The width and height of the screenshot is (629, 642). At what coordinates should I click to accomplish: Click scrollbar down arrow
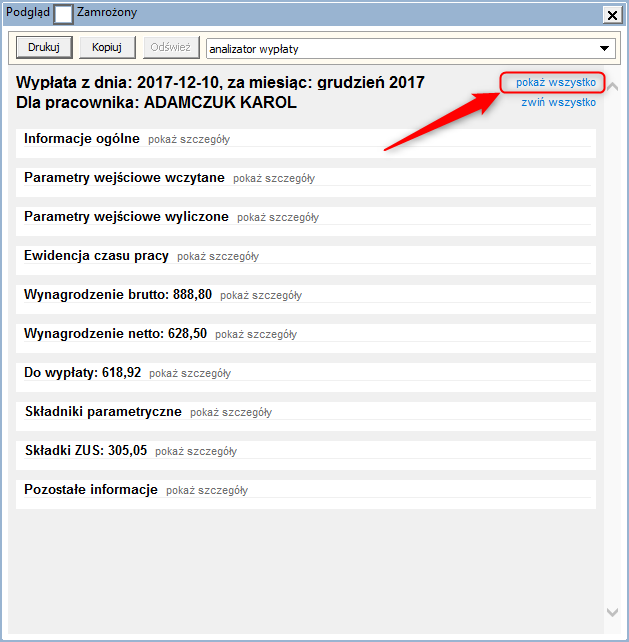[612, 613]
